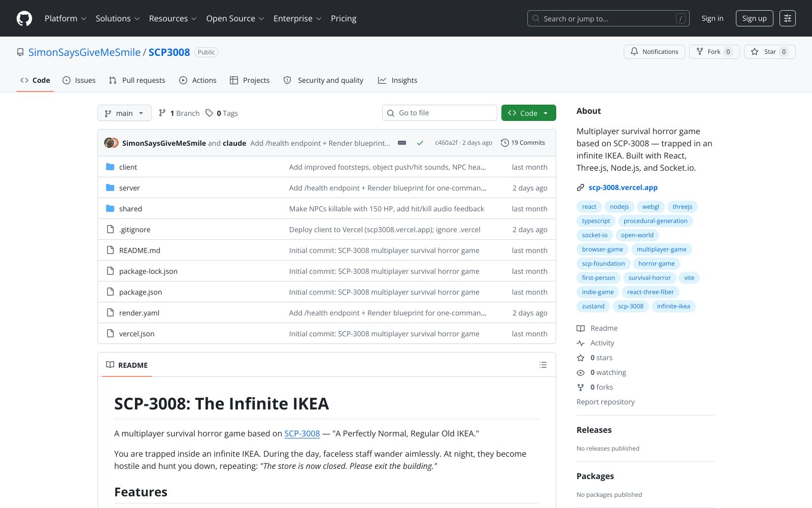Open the Open Source dropdown
The height and width of the screenshot is (508, 812).
(x=235, y=18)
